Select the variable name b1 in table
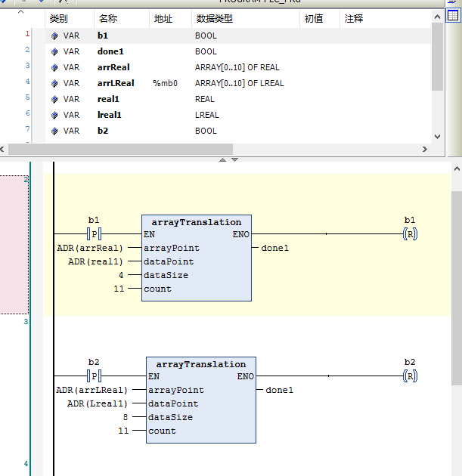The image size is (462, 476). click(103, 36)
